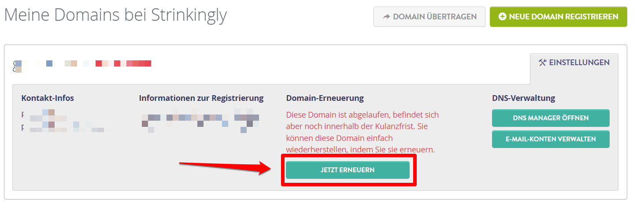Click the blurred registration details text
The width and height of the screenshot is (644, 211).
[x=200, y=121]
